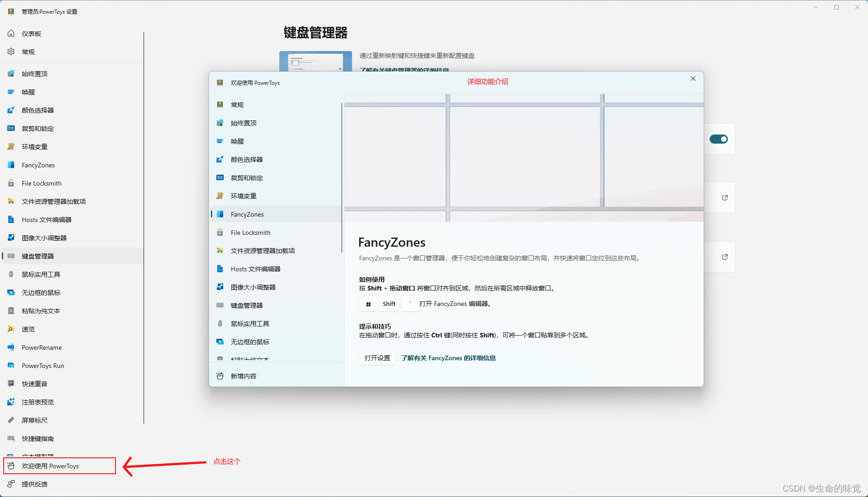Open 裁剪和锁定 icon in settings sidebar

(11, 128)
